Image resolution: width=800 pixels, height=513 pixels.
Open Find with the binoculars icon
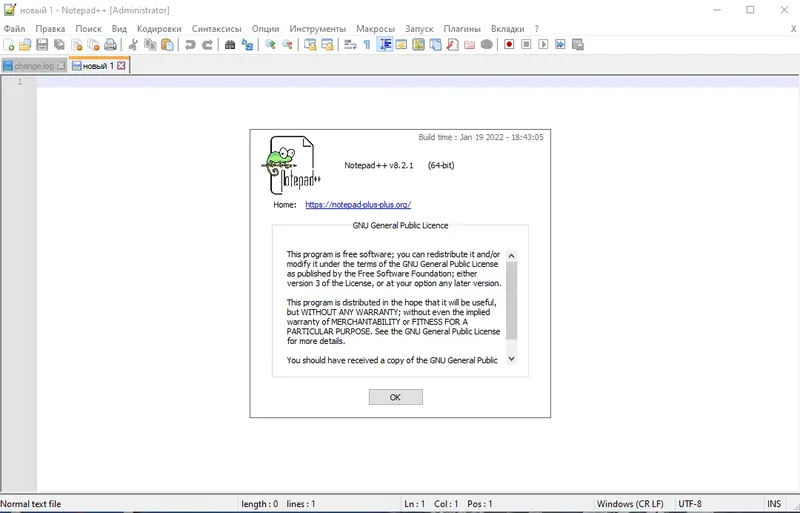tap(230, 45)
